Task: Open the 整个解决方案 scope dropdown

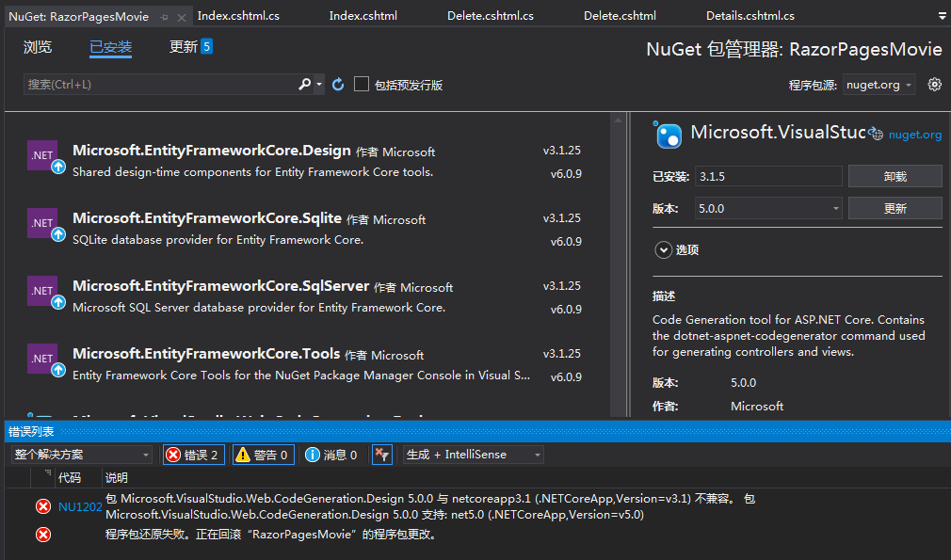Action: (x=82, y=455)
